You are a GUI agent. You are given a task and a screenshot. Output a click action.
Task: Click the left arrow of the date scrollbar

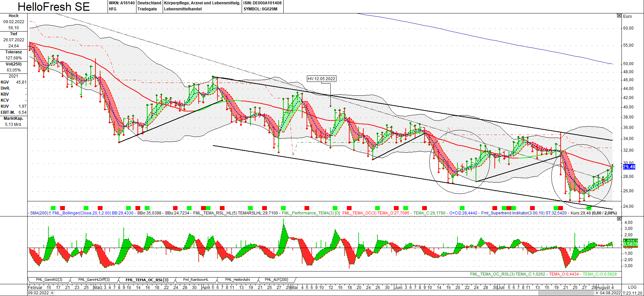coord(52,293)
